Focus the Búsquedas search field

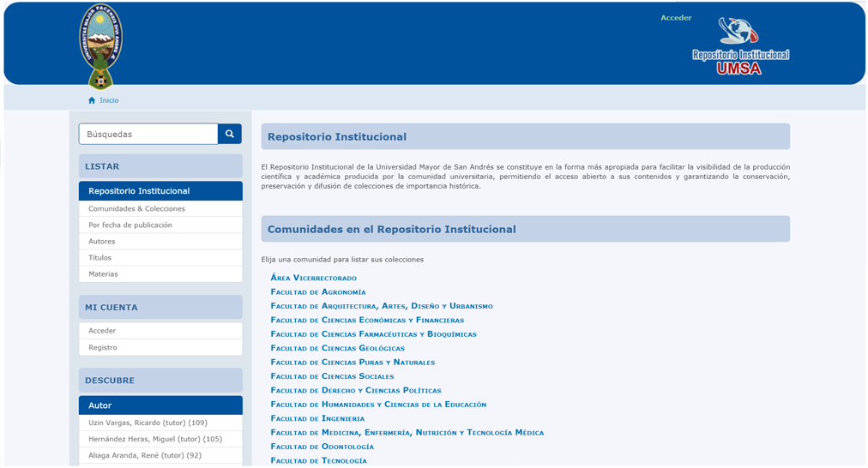pos(148,134)
